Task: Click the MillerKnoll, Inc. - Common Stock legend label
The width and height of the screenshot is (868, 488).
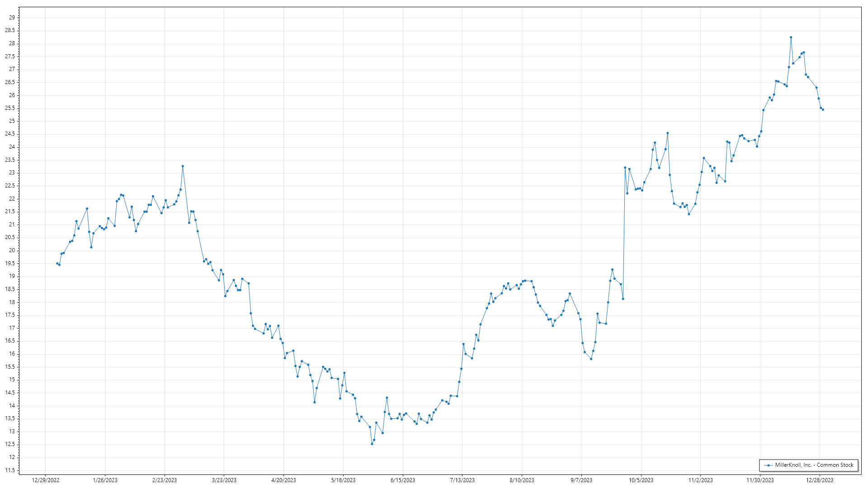Action: point(814,465)
